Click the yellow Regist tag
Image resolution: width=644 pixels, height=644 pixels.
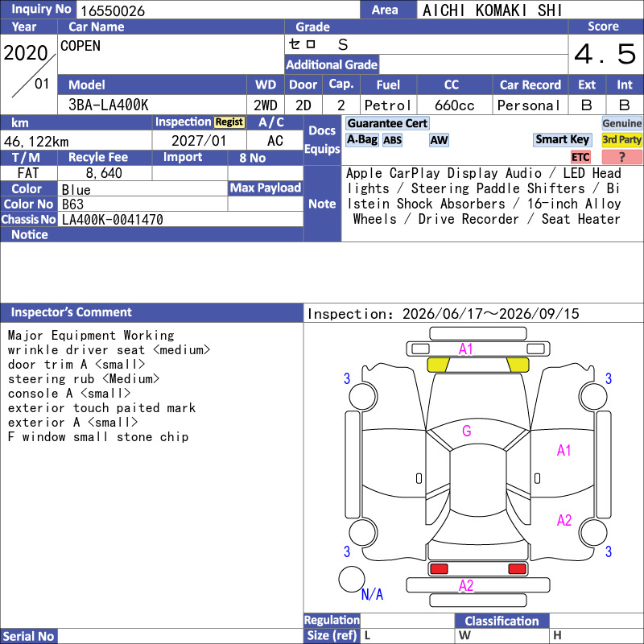tap(229, 122)
